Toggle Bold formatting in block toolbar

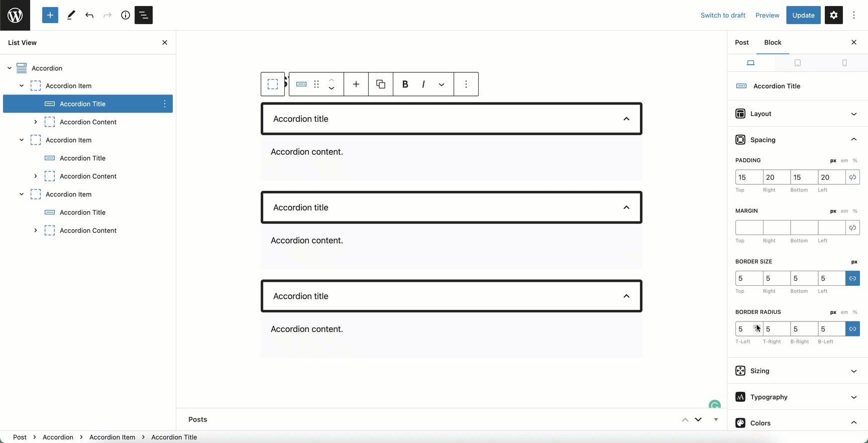pos(405,84)
